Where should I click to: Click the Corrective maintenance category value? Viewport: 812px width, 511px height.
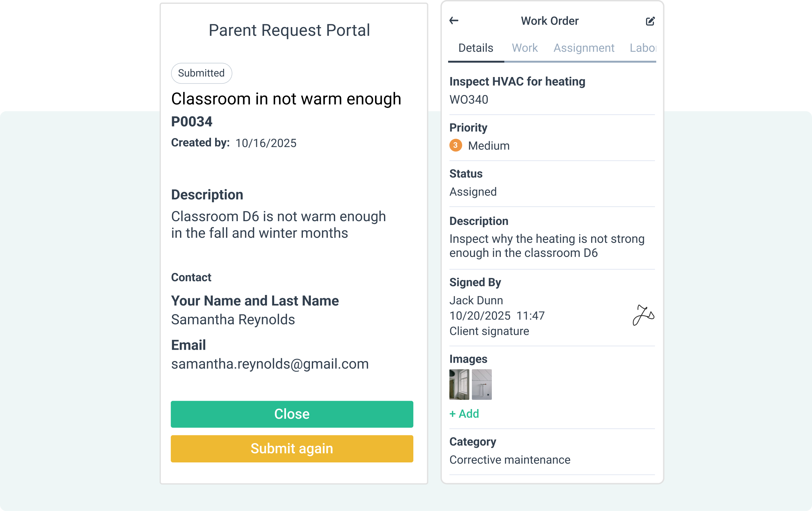(x=509, y=460)
